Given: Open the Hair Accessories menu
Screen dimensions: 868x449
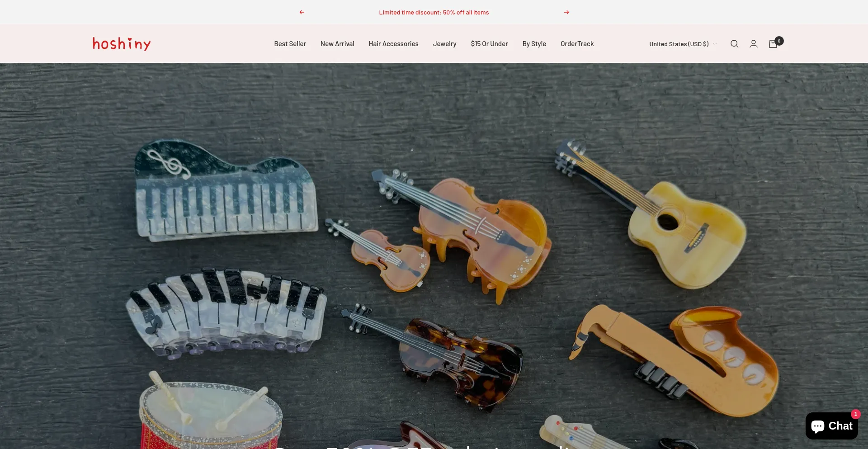Looking at the screenshot, I should point(393,44).
